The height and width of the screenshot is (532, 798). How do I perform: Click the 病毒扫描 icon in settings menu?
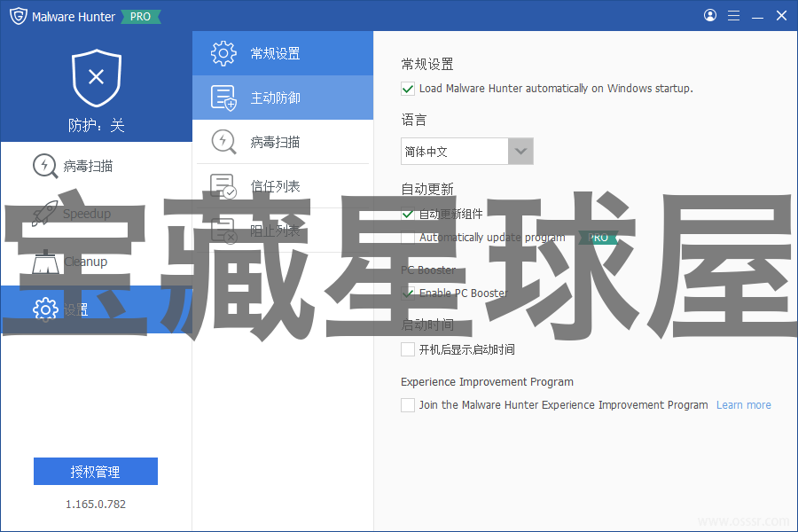tap(223, 142)
